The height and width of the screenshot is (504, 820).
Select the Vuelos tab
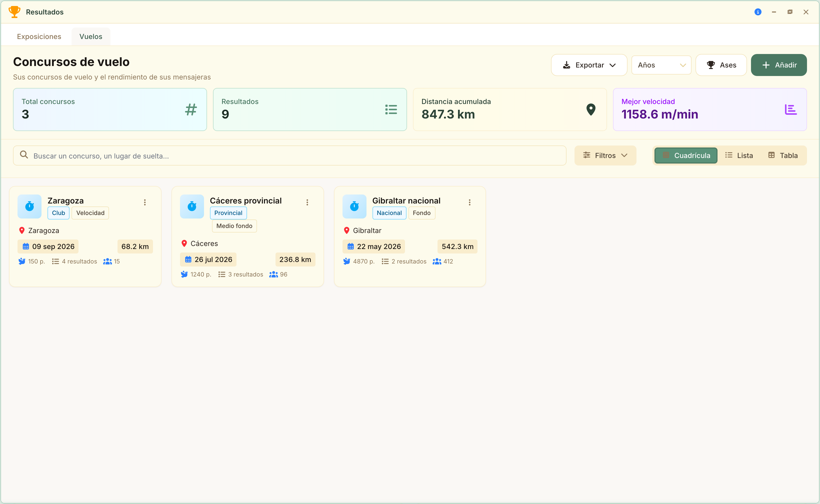point(91,36)
